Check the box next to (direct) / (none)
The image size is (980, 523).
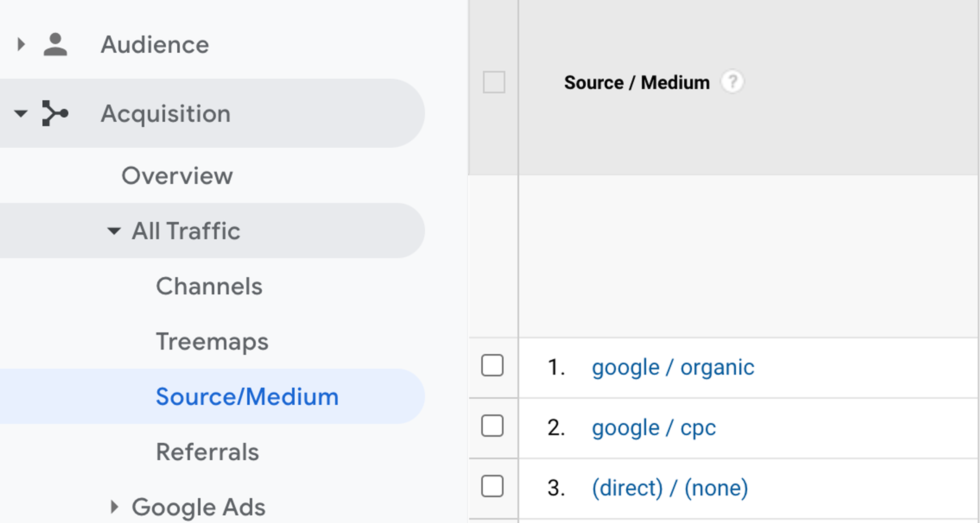click(493, 486)
